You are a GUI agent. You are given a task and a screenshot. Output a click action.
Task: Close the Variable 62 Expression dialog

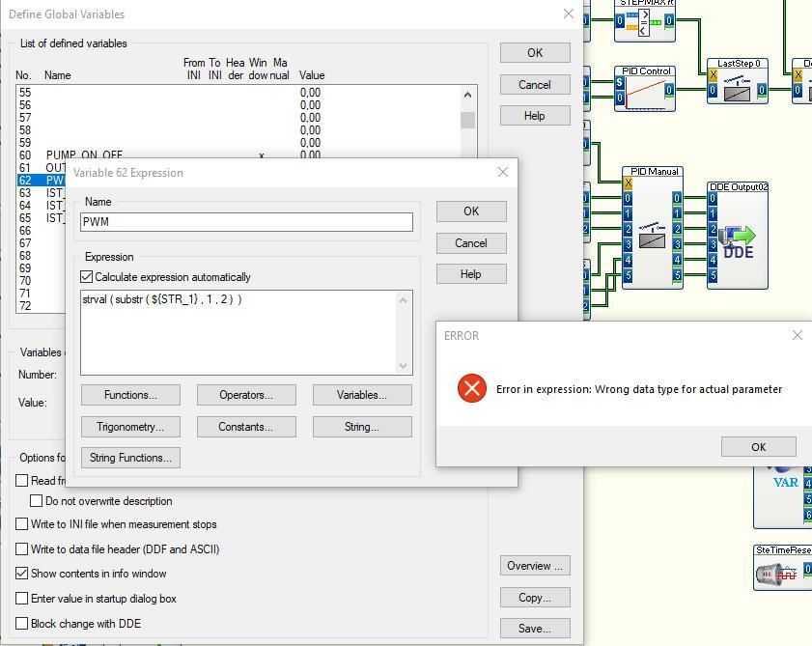coord(503,172)
